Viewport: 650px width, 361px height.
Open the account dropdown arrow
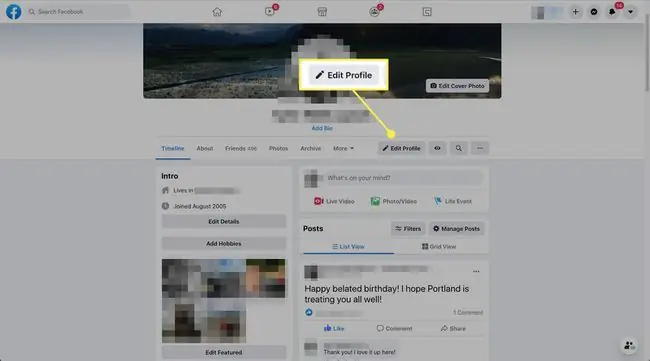click(x=630, y=12)
